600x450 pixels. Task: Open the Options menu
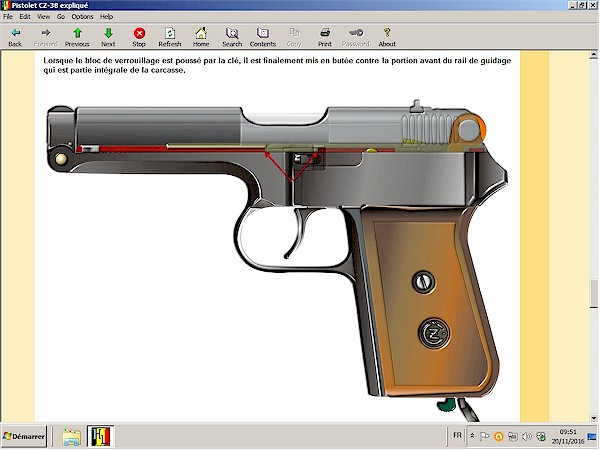(x=82, y=17)
